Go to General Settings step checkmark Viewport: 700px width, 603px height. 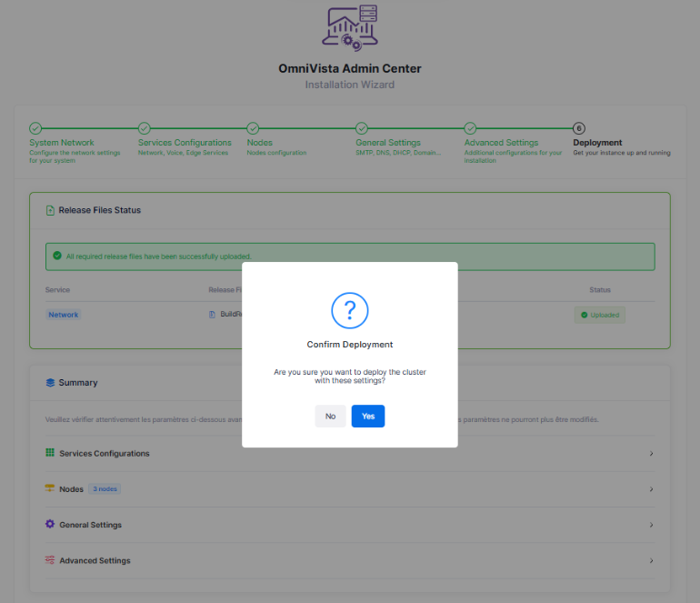[x=362, y=128]
